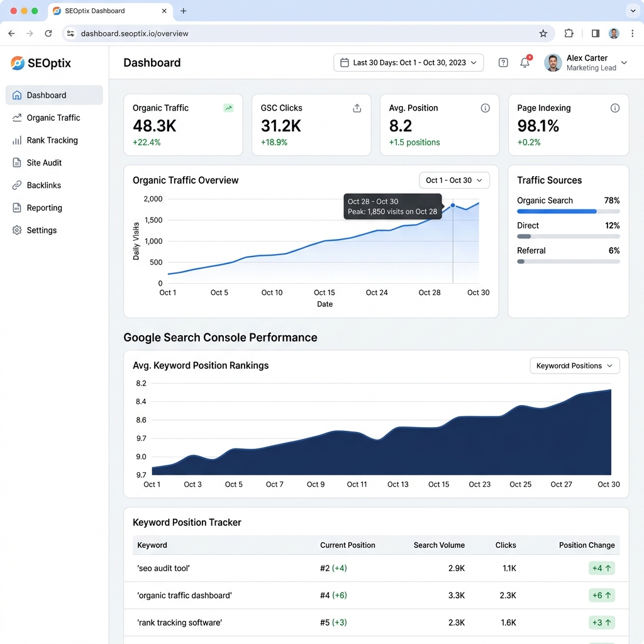Open Rank Tracking in sidebar
Image resolution: width=644 pixels, height=644 pixels.
pyautogui.click(x=54, y=140)
